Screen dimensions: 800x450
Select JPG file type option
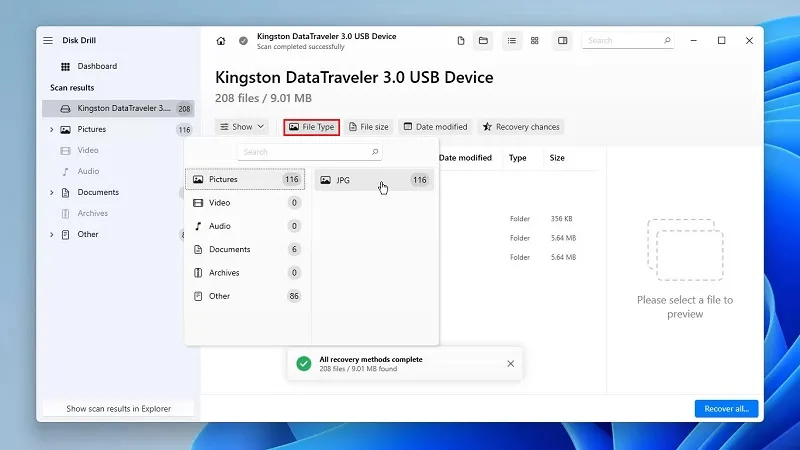[374, 180]
